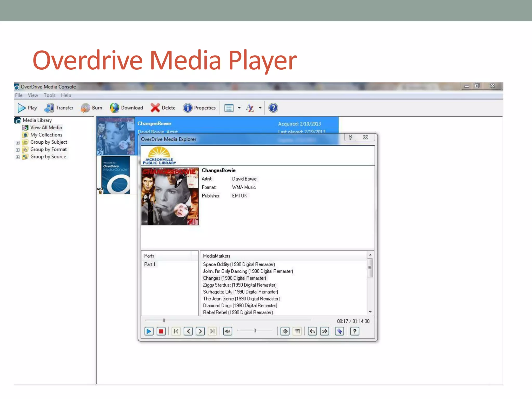This screenshot has width=532, height=399.
Task: Click the MediaMarkers scroll up arrow
Action: (x=370, y=255)
